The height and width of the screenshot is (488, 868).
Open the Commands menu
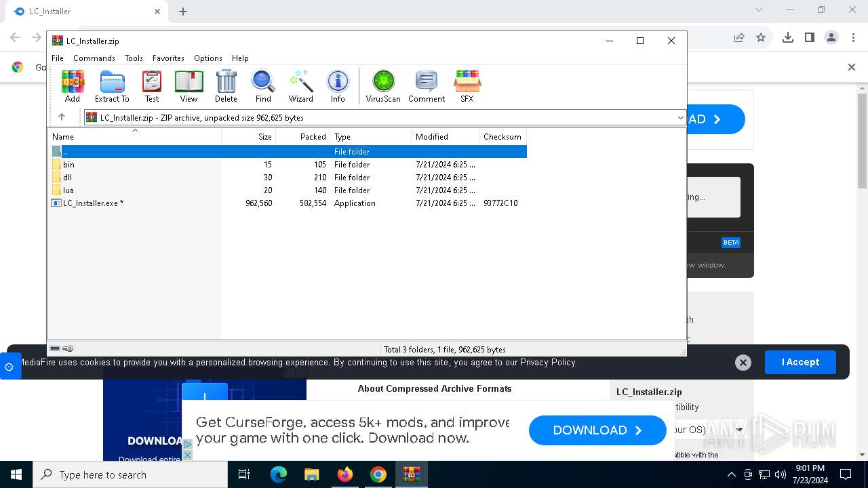pyautogui.click(x=94, y=58)
